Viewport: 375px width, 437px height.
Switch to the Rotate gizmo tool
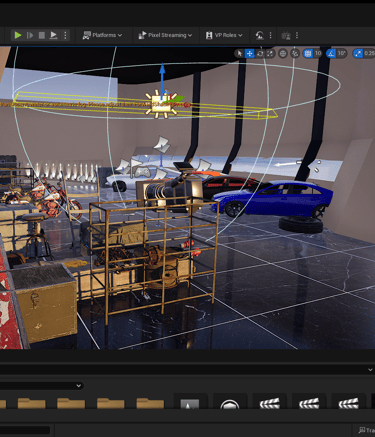[x=260, y=53]
